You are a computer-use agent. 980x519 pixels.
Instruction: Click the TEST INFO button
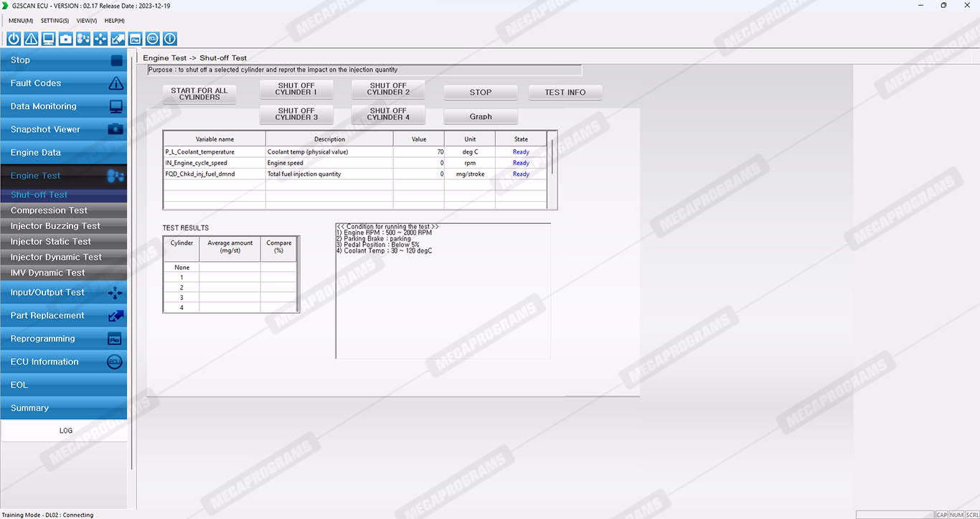pos(565,92)
